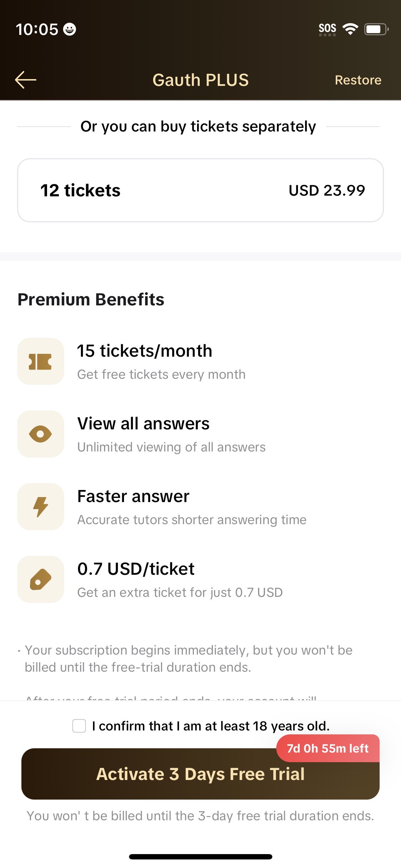The width and height of the screenshot is (401, 868).
Task: Tap the USD 23.99 price label
Action: [327, 190]
